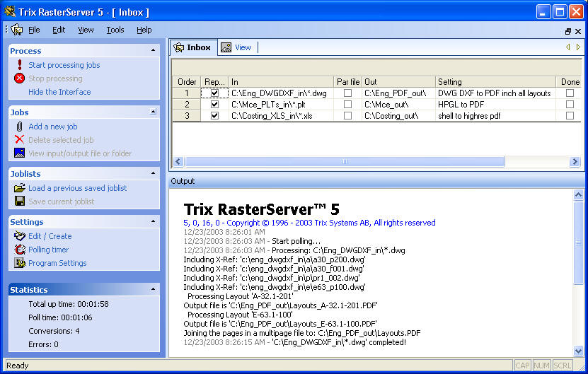Collapse the Process panel
The height and width of the screenshot is (374, 588).
153,50
